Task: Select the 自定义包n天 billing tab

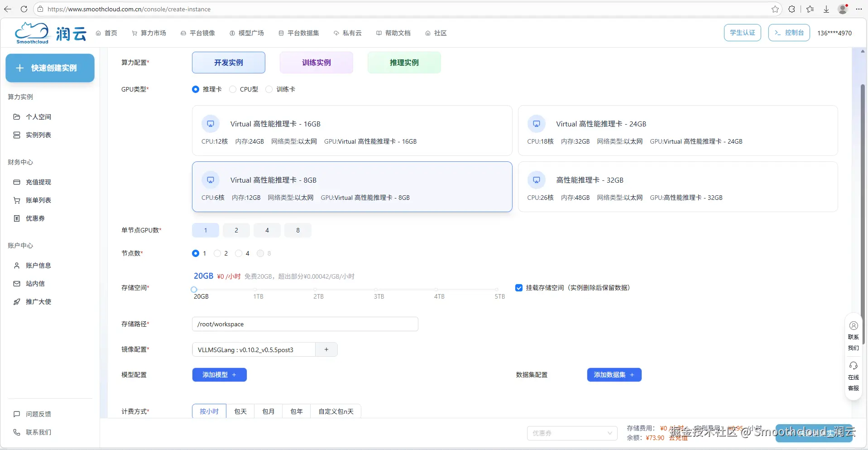Action: (x=336, y=411)
